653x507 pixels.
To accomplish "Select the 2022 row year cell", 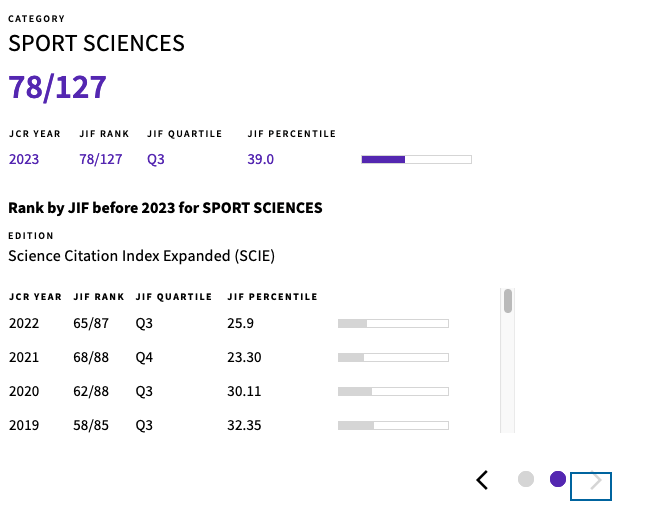I will coord(24,323).
